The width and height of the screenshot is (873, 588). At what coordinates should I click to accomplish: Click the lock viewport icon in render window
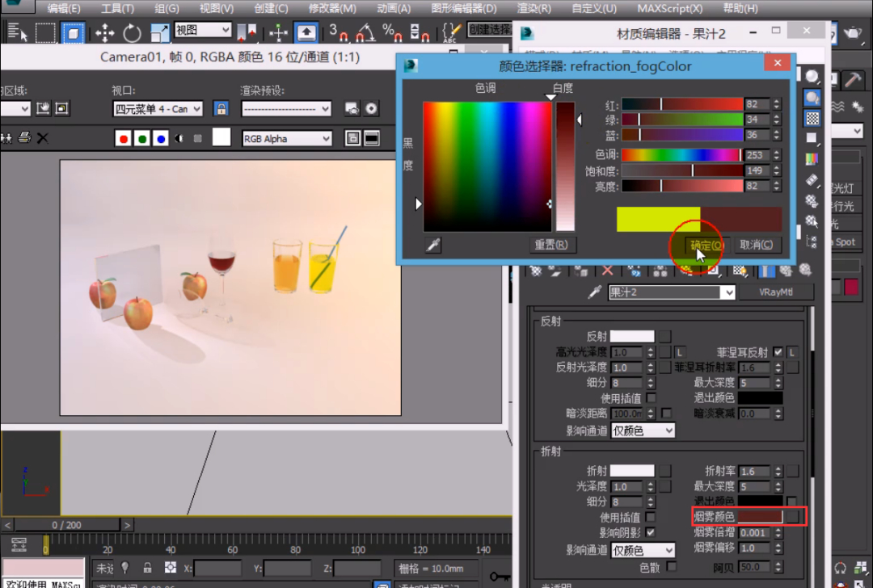(221, 108)
